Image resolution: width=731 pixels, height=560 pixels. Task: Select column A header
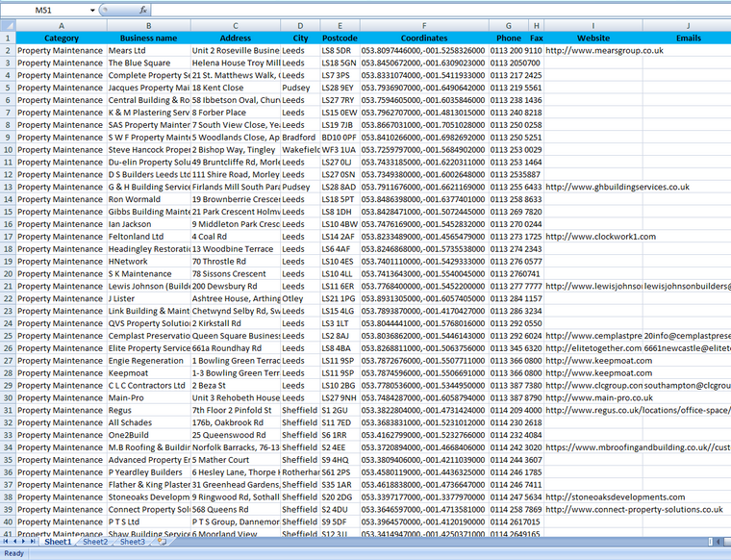point(61,26)
